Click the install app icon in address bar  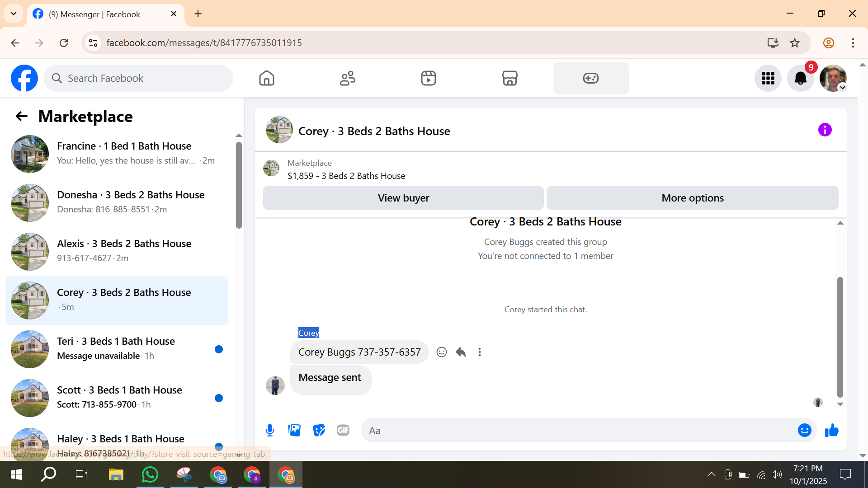pyautogui.click(x=773, y=43)
